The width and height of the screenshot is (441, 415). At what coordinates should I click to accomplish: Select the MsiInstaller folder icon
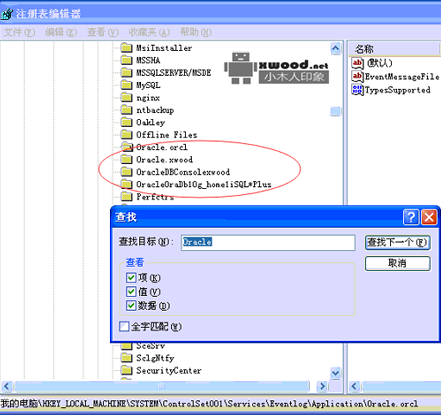tap(126, 48)
